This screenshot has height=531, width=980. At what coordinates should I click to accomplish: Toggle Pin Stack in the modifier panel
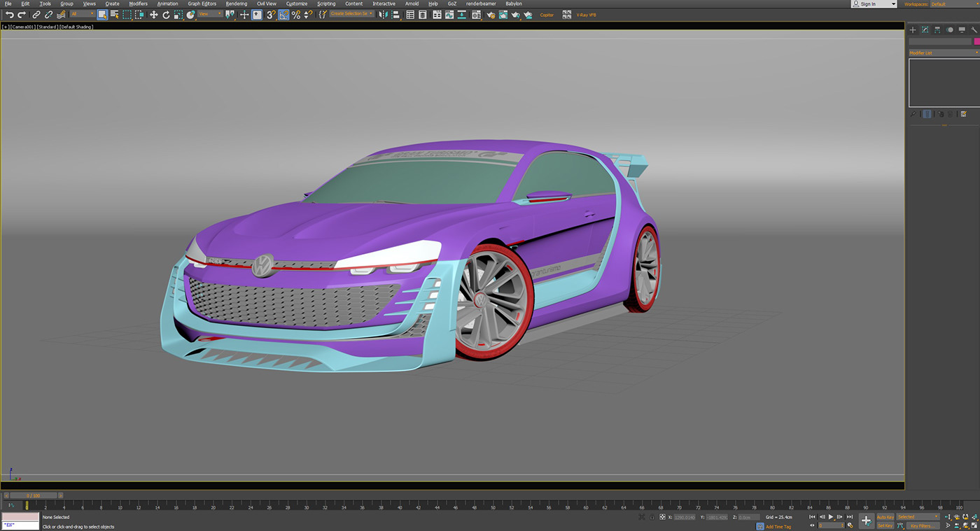tap(913, 113)
